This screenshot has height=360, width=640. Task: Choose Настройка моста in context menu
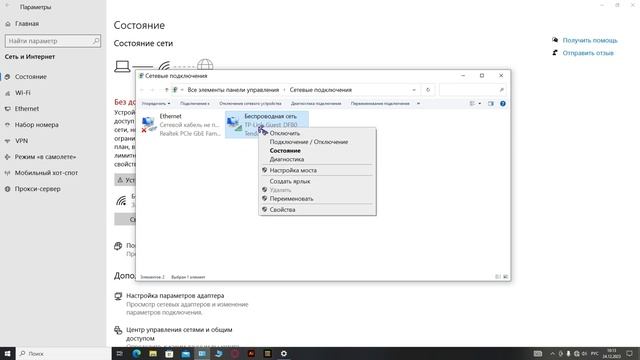[293, 170]
